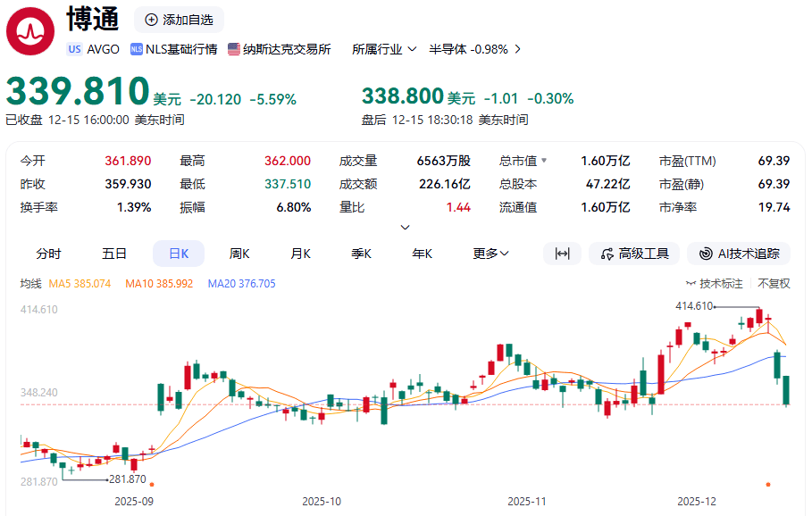This screenshot has height=516, width=812.
Task: Click the US country badge beside AVGO
Action: pyautogui.click(x=74, y=49)
